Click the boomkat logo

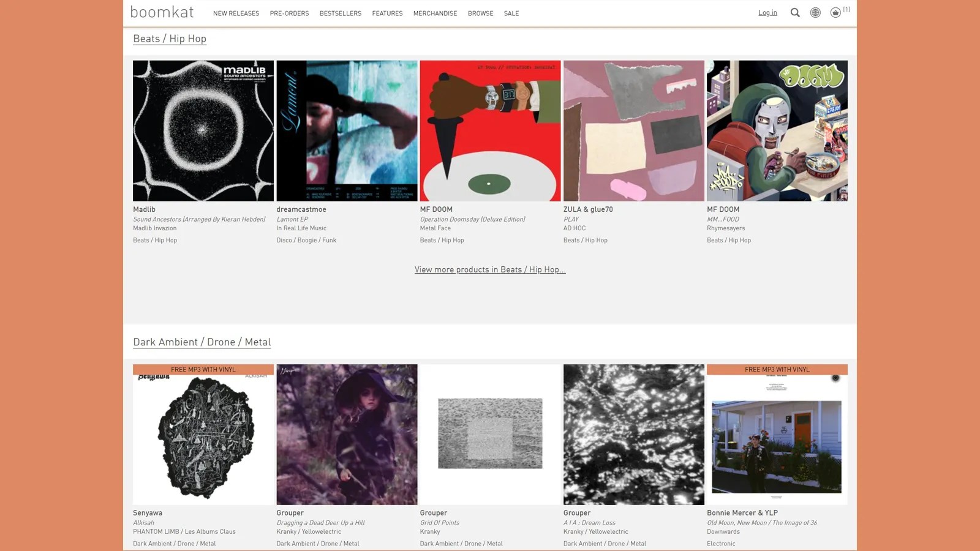(x=162, y=12)
